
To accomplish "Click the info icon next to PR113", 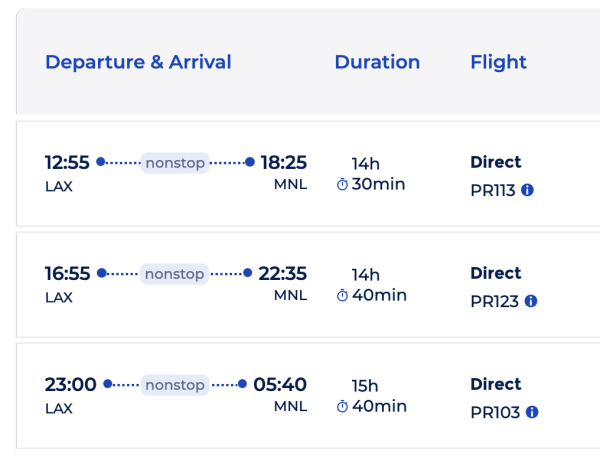I will (x=528, y=190).
